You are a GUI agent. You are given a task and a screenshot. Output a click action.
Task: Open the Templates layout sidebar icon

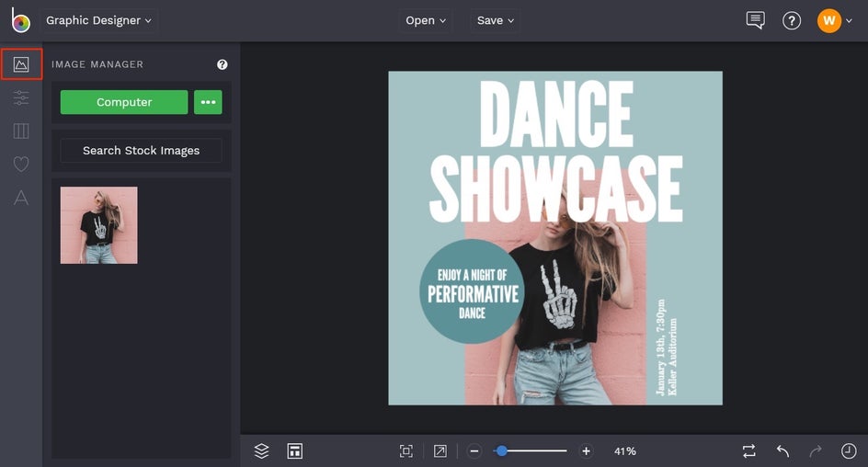tap(21, 131)
